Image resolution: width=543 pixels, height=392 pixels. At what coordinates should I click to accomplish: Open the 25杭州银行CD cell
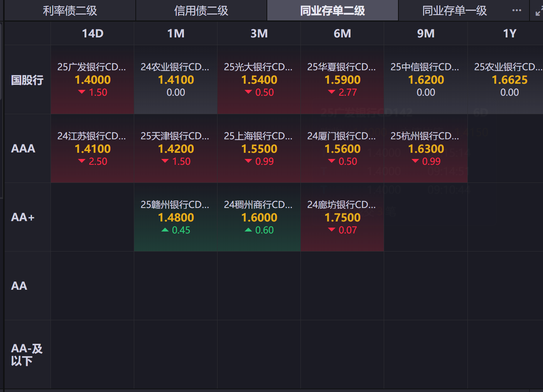[426, 149]
